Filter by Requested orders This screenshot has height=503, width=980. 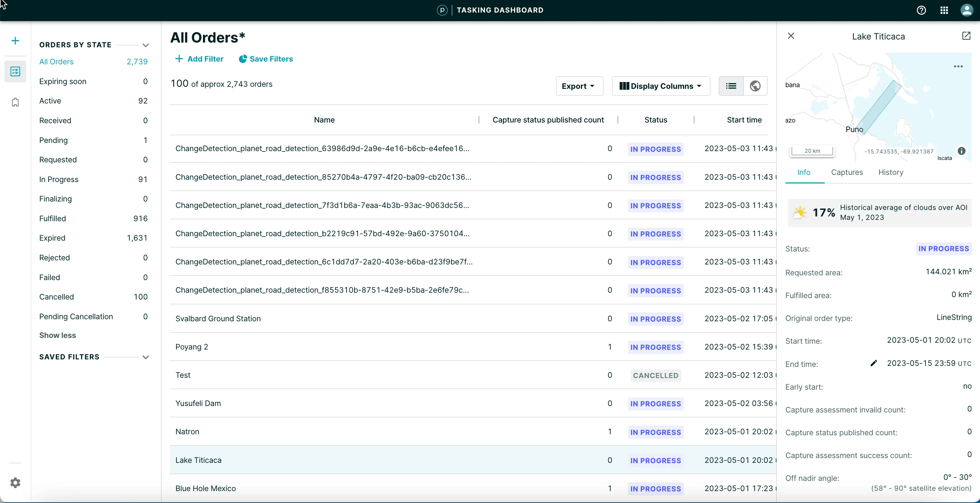[93, 160]
